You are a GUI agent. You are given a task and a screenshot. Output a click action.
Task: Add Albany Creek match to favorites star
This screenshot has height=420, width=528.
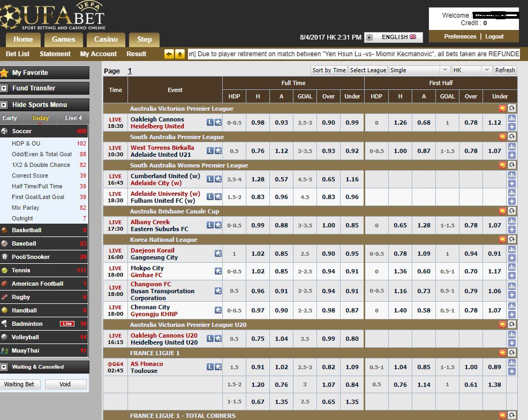pos(218,225)
